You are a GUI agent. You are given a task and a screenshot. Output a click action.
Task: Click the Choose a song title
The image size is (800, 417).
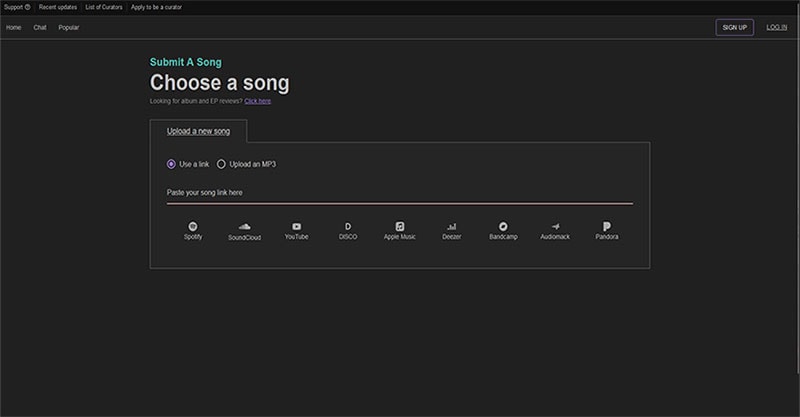pos(219,83)
